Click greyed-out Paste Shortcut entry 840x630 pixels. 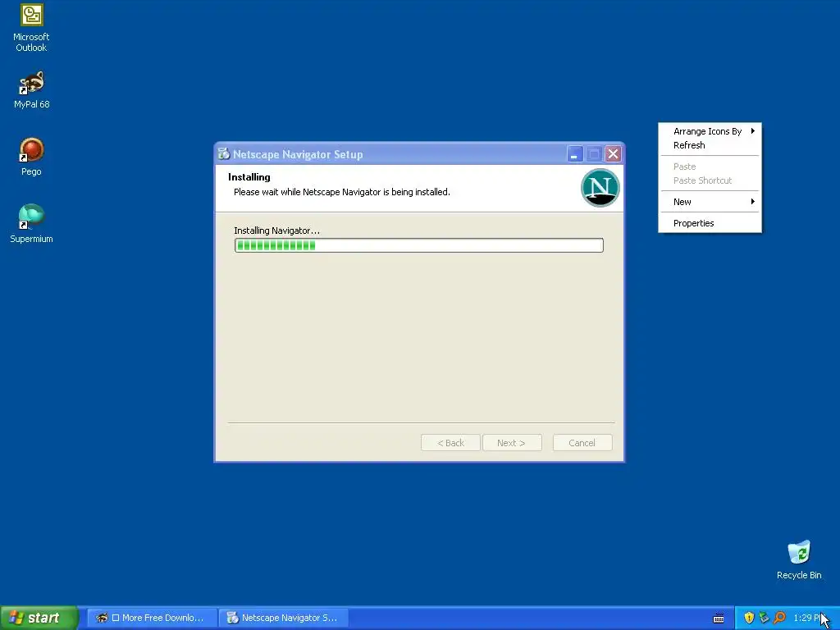pos(710,180)
